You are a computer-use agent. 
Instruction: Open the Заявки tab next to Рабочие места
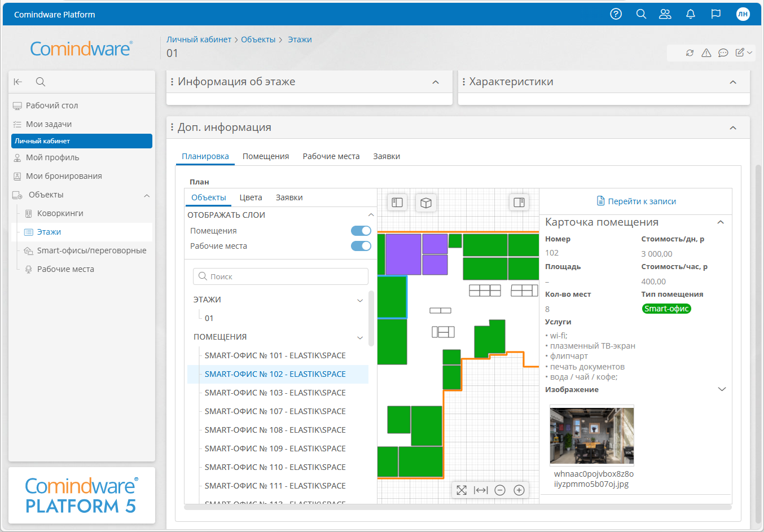(x=387, y=156)
